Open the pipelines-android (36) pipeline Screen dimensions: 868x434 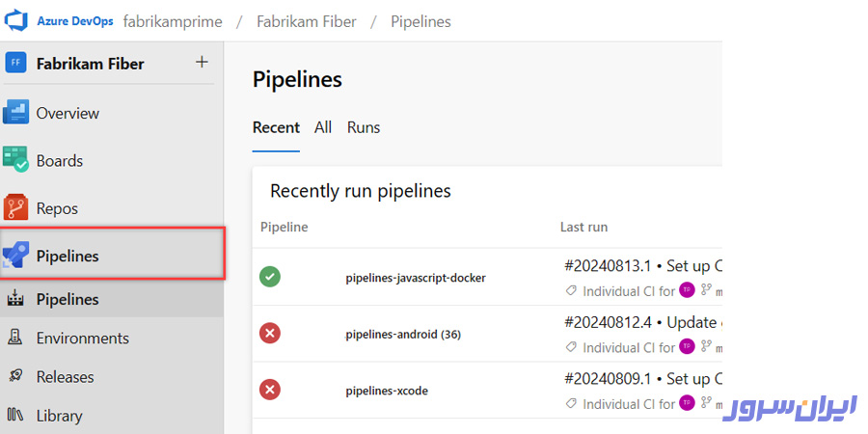coord(403,335)
